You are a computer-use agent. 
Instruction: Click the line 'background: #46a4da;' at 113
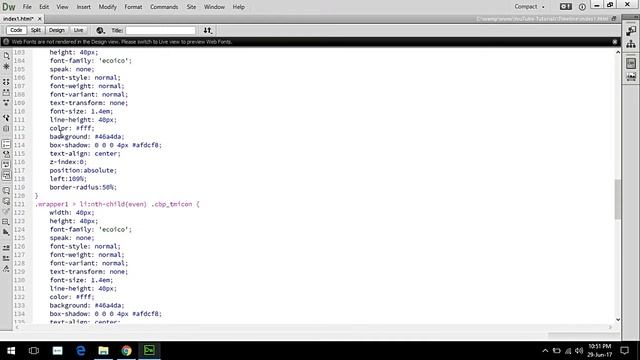tap(87, 137)
